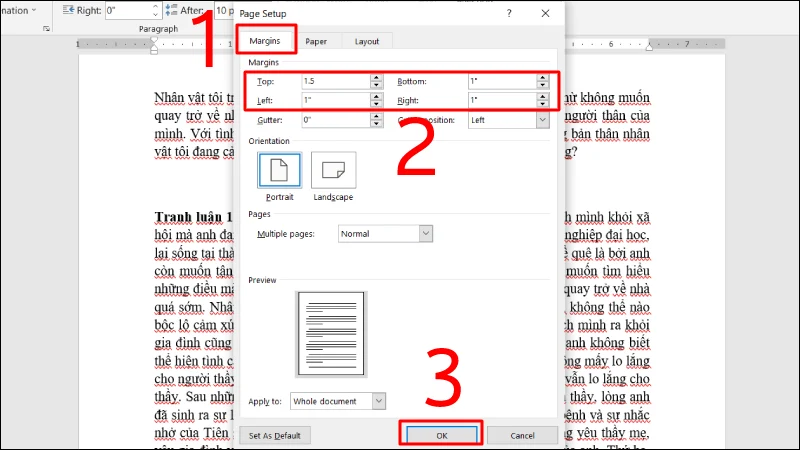Expand the Multiple pages dropdown
This screenshot has width=800, height=450.
click(x=426, y=233)
